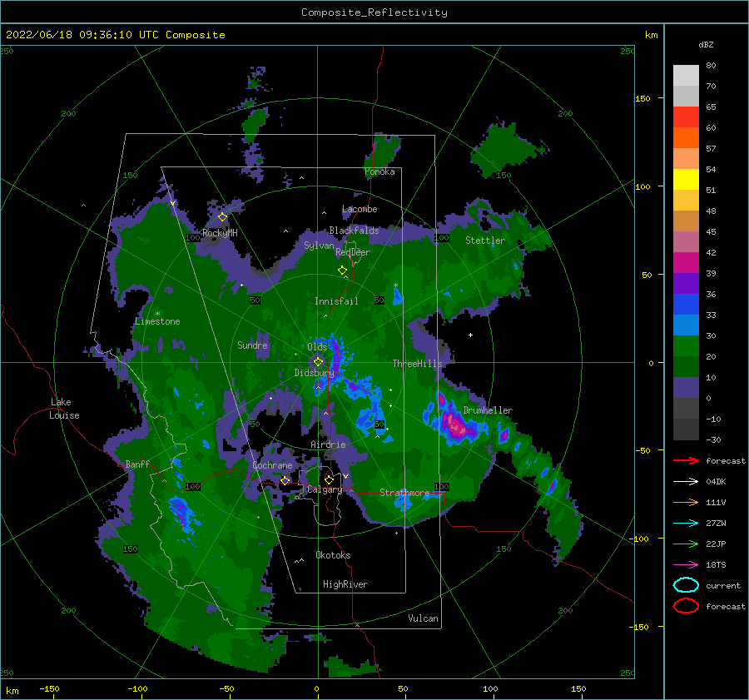The height and width of the screenshot is (700, 749).
Task: Click the Drumheller city label
Action: click(x=488, y=410)
